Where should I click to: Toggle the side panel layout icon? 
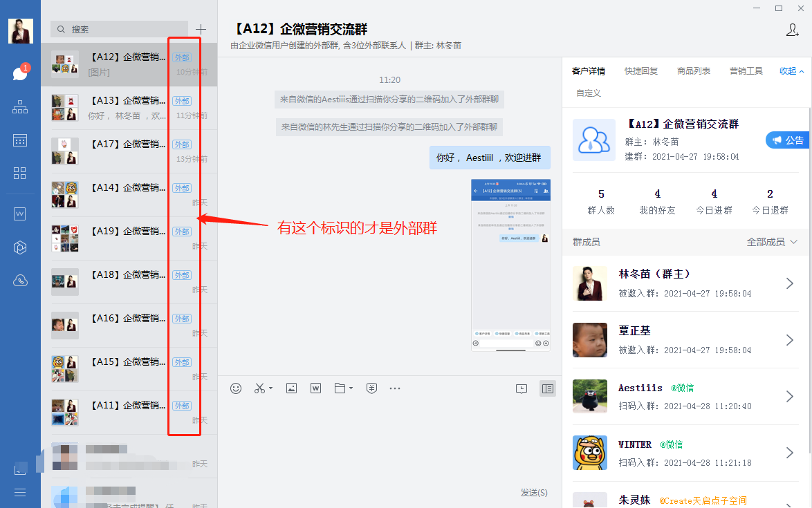(547, 389)
